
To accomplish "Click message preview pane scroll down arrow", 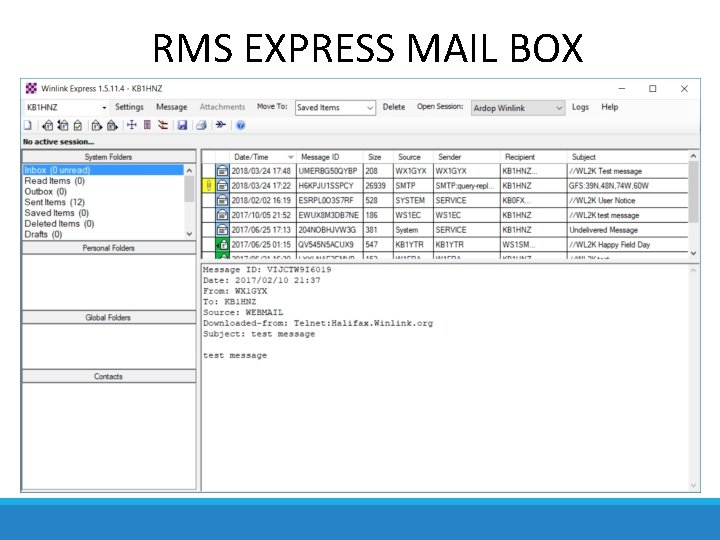I will (693, 485).
